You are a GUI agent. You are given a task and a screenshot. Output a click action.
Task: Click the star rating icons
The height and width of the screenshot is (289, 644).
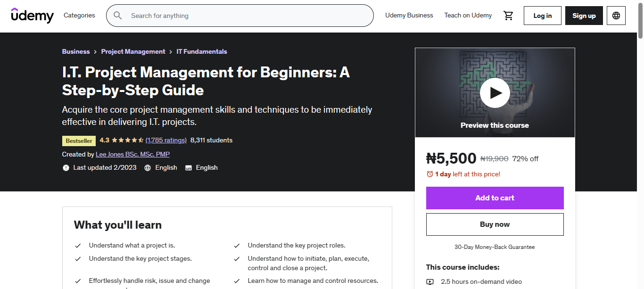point(128,140)
